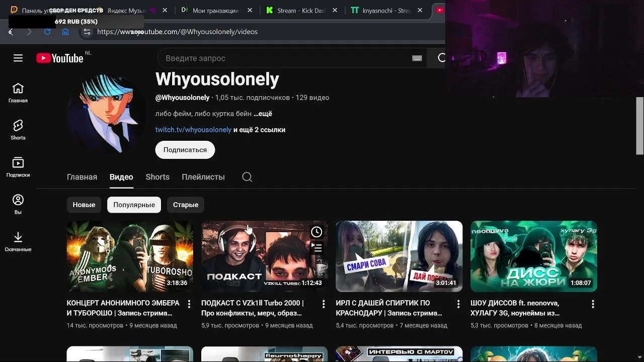The image size is (644, 362).
Task: Click the page vertical scrollbar thumb
Action: [x=639, y=126]
